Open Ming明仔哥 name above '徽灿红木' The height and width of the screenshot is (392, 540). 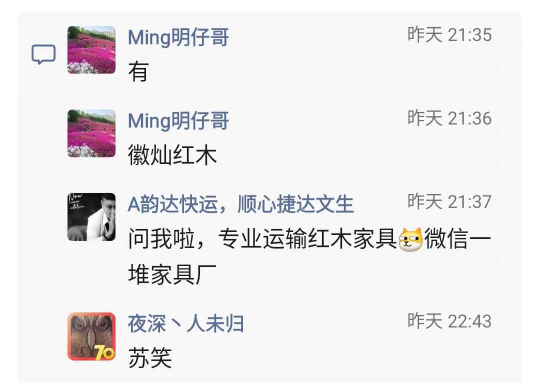click(178, 120)
